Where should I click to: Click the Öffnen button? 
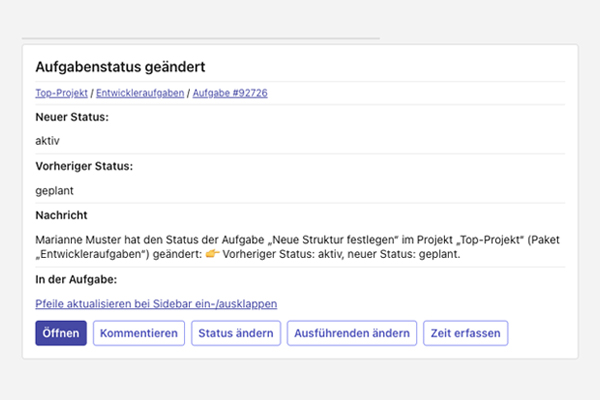tap(61, 333)
